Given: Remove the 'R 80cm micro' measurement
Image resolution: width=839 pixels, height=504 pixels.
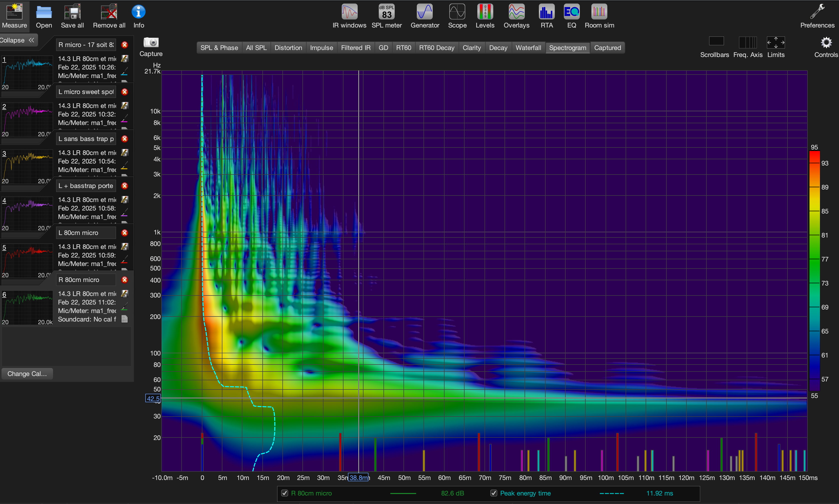Looking at the screenshot, I should 125,279.
